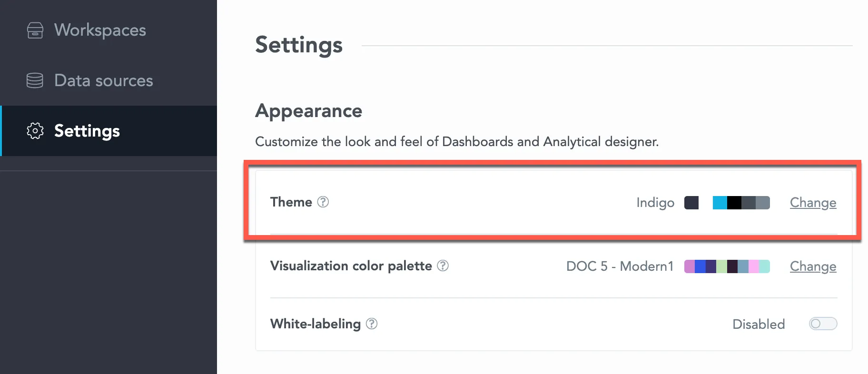
Task: Click Change next to the color palette
Action: [813, 266]
